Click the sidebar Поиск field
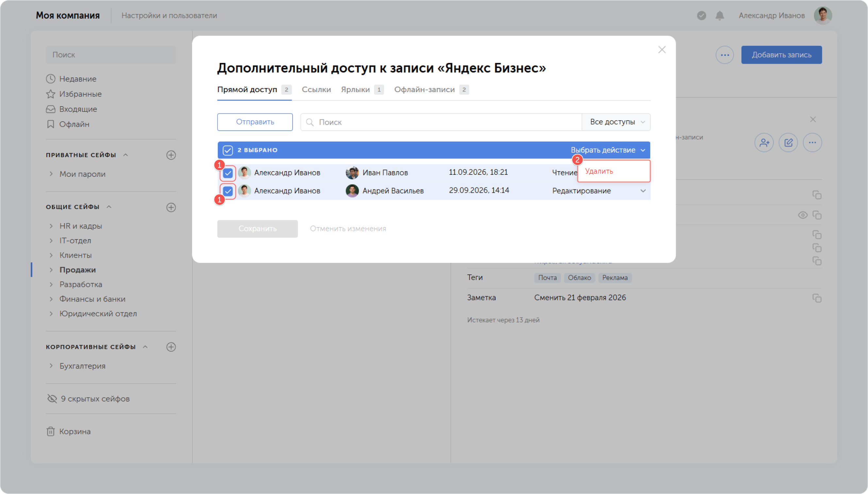 (111, 55)
